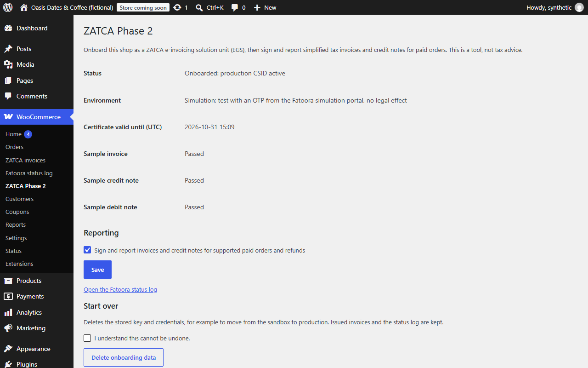This screenshot has width=588, height=368.
Task: Click the certificate date 2026-10-31 15:09
Action: coord(209,127)
